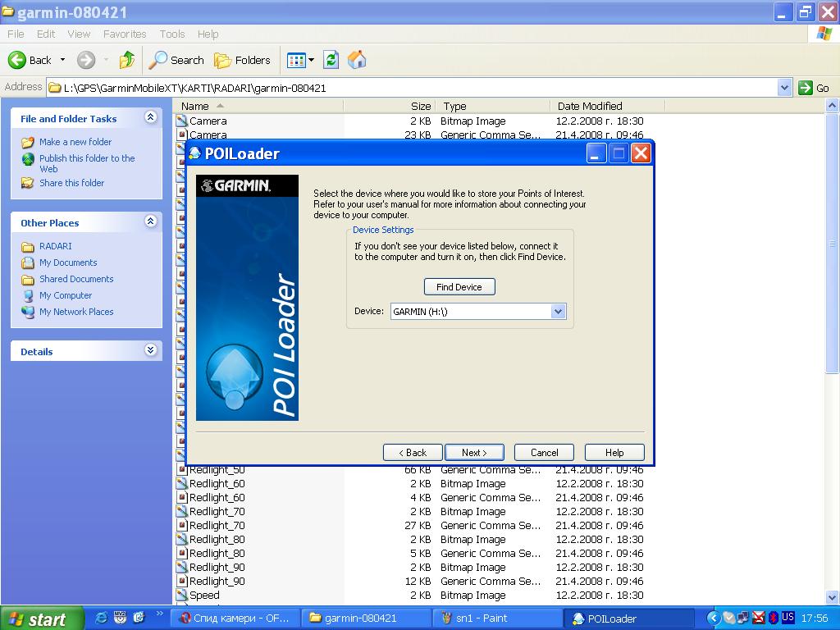This screenshot has height=630, width=840.
Task: Collapse File and Folder Tasks panel
Action: 151,118
